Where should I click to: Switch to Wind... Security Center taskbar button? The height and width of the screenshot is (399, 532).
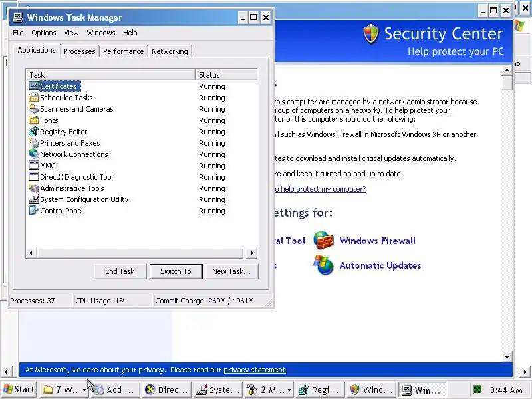(x=371, y=390)
